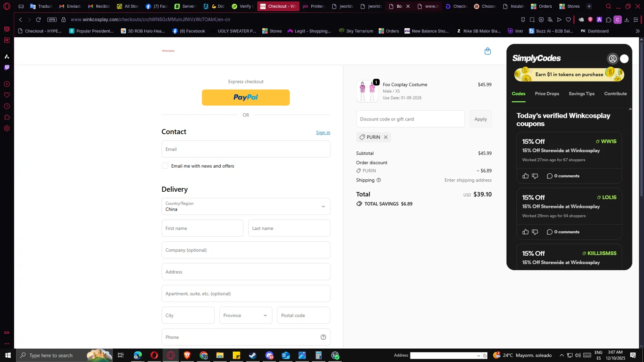Image resolution: width=644 pixels, height=362 pixels.
Task: Open Fox Cosplay Costume product thumbnail
Action: click(367, 91)
